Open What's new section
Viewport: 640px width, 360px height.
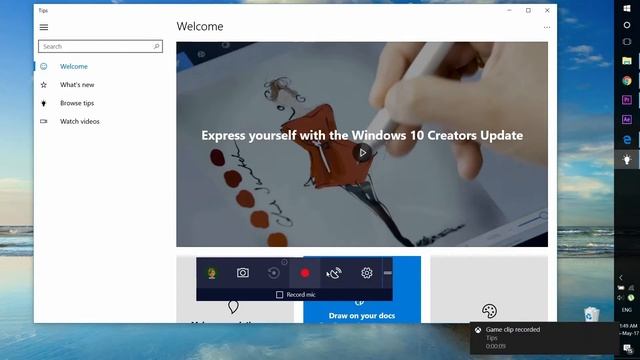[x=77, y=85]
